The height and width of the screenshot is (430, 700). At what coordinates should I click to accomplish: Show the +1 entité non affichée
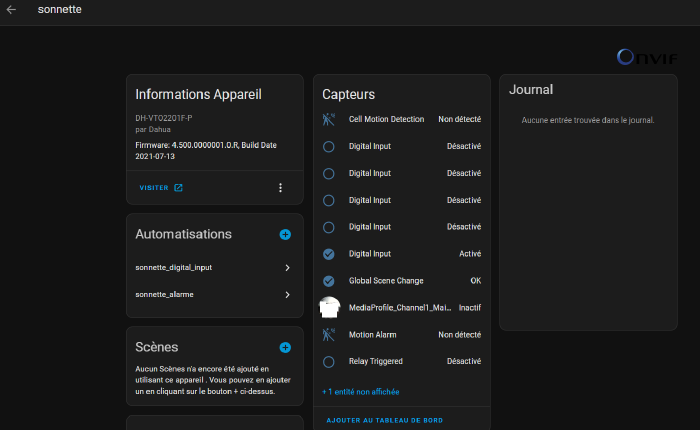click(x=361, y=392)
